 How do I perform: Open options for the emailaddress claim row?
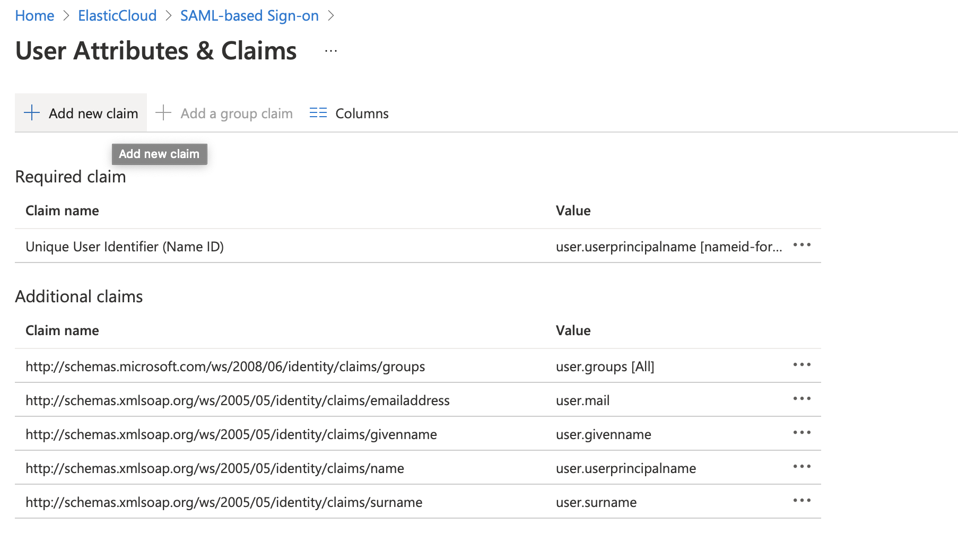click(x=802, y=399)
